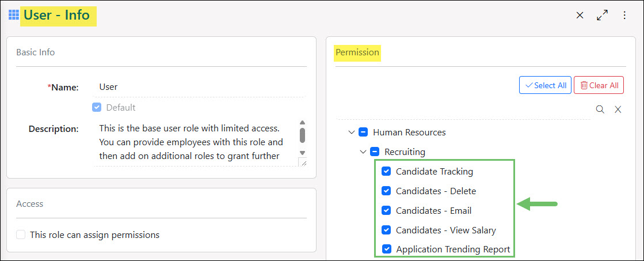Click the permission search input field

tap(464, 109)
